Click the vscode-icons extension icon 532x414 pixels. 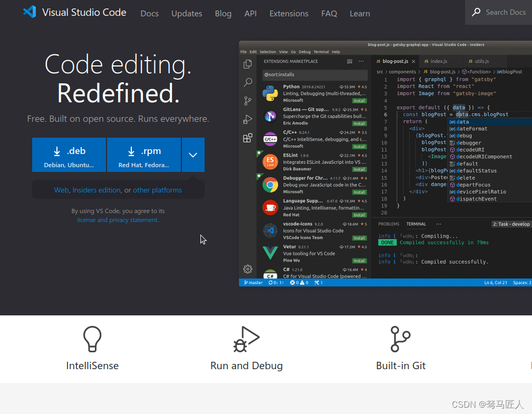[x=270, y=231]
